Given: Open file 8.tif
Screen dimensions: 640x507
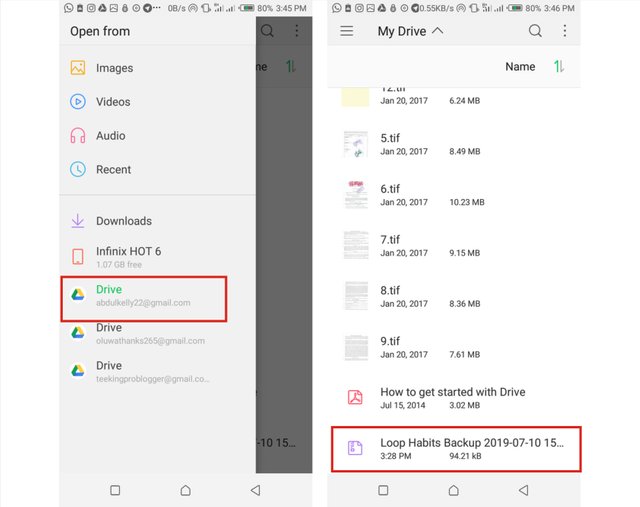Looking at the screenshot, I should (454, 296).
